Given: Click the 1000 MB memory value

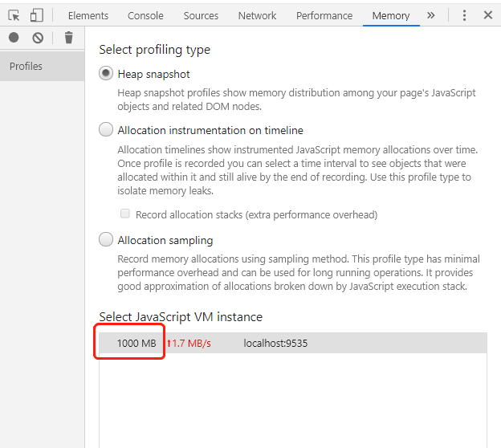Looking at the screenshot, I should (x=136, y=343).
